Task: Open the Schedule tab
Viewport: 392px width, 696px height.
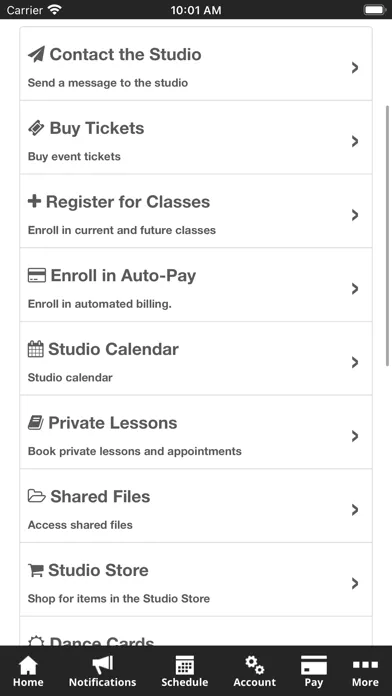Action: click(x=185, y=671)
